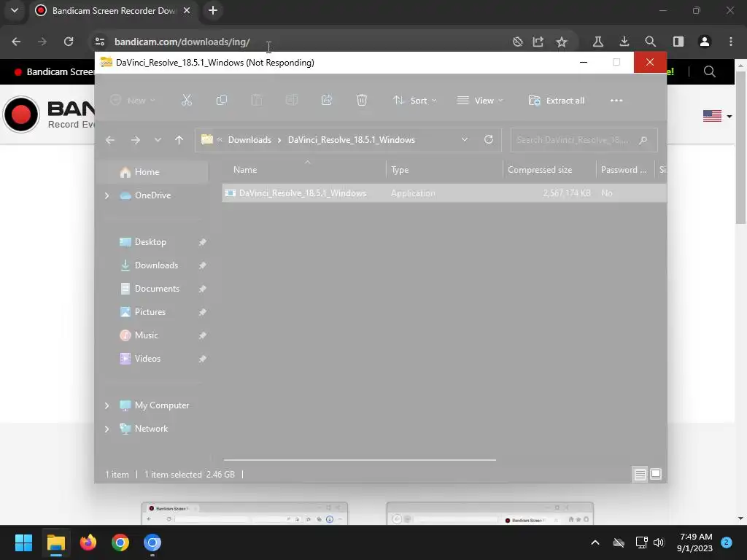Image resolution: width=747 pixels, height=560 pixels.
Task: Open Bandicam language flag dropdown
Action: point(717,116)
